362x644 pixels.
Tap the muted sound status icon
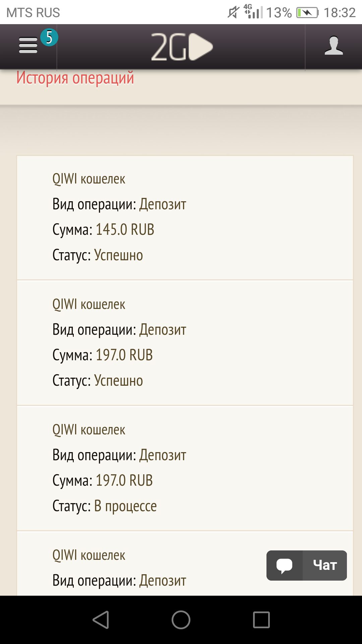(x=233, y=13)
